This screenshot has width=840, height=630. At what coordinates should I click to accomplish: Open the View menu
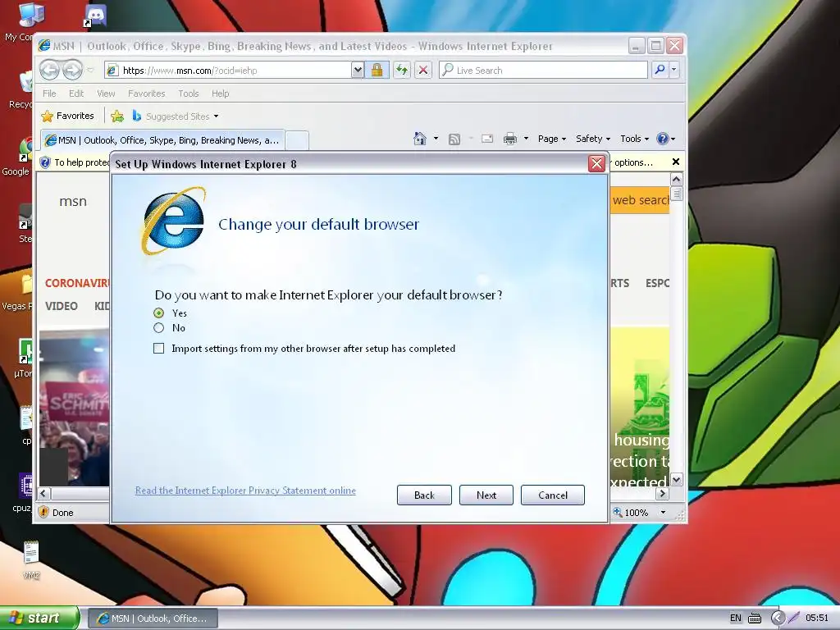(x=106, y=94)
